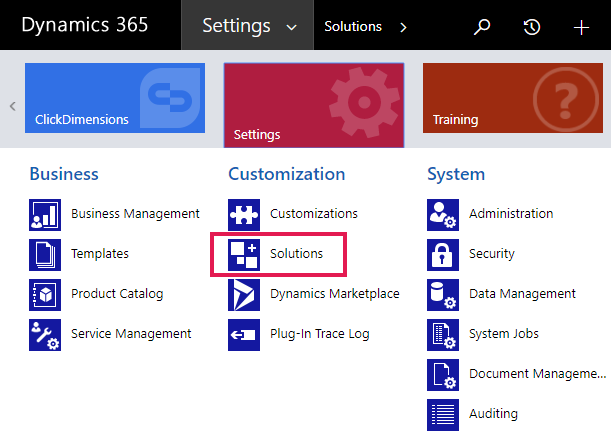Open the Customizations link

314,214
